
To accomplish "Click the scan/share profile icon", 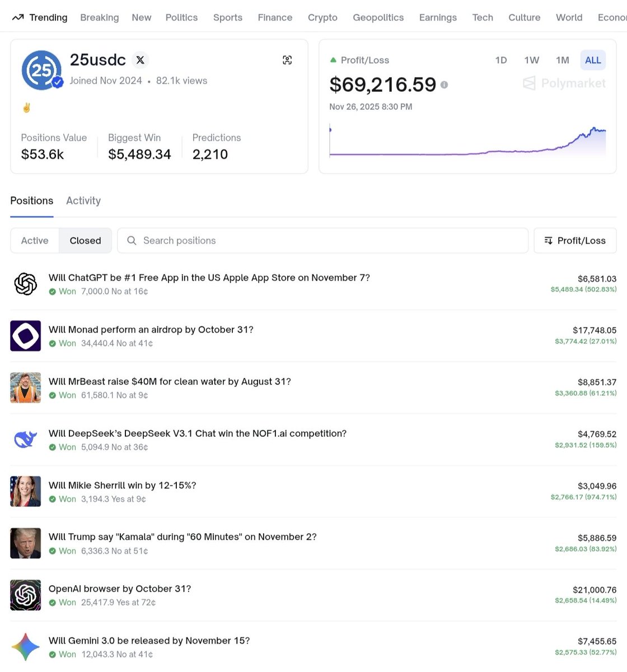I will coord(287,60).
